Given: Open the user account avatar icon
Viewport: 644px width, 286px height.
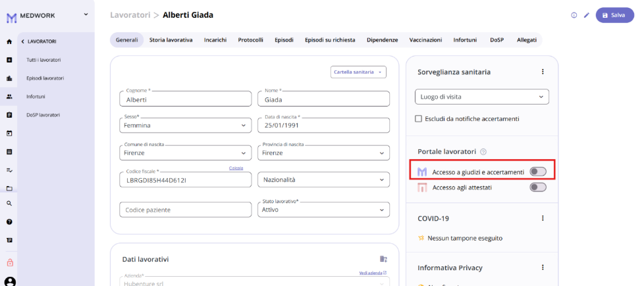Looking at the screenshot, I should [x=10, y=281].
